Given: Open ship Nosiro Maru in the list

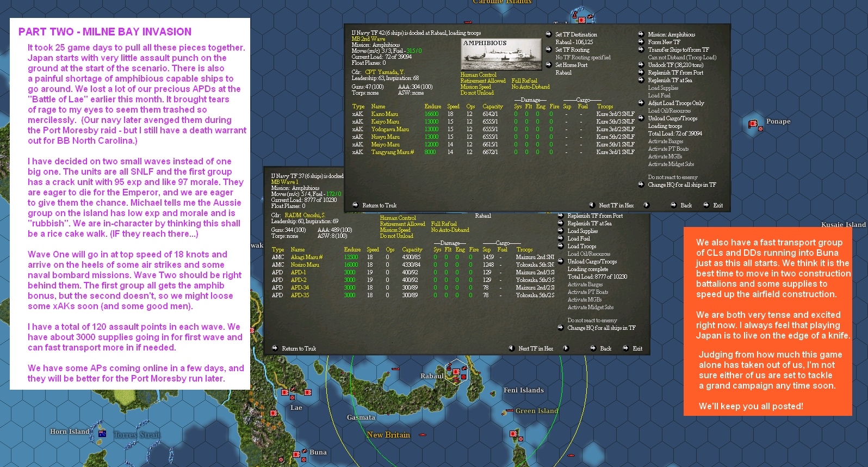Looking at the screenshot, I should (x=305, y=265).
